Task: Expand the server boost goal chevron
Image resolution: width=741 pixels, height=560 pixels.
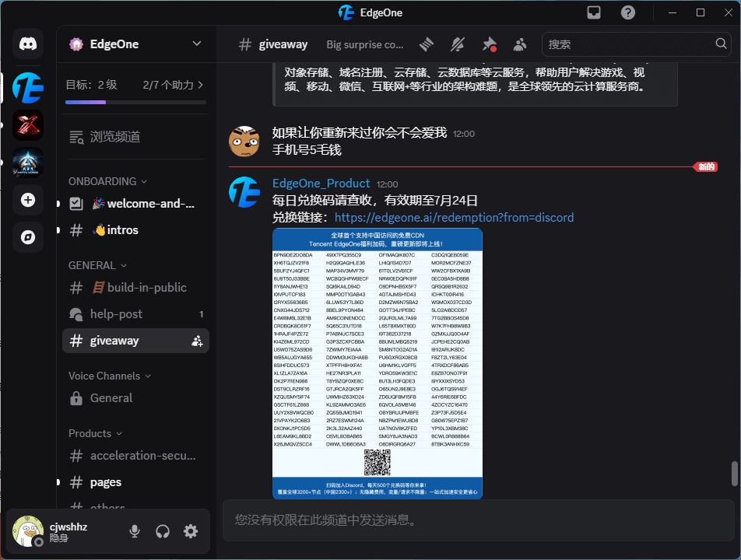Action: [201, 85]
